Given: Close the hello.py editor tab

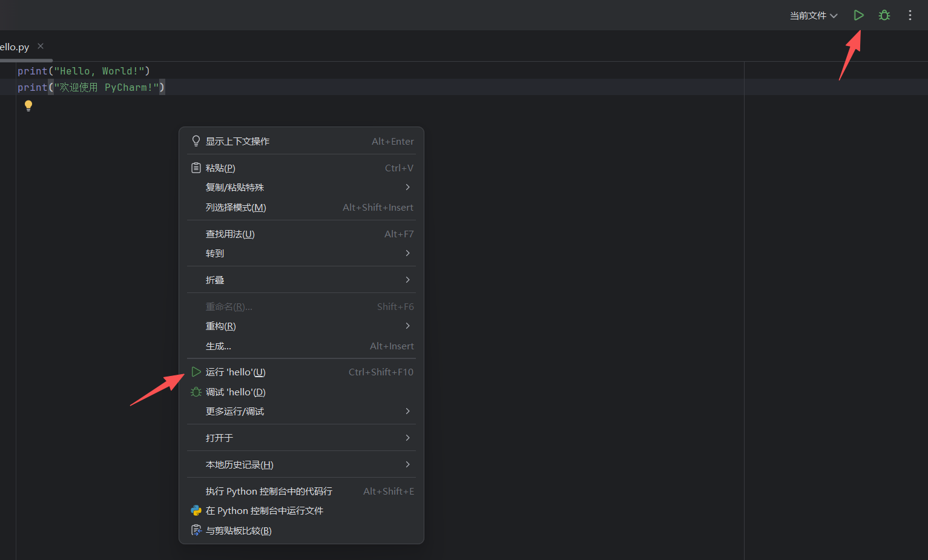Looking at the screenshot, I should (41, 46).
